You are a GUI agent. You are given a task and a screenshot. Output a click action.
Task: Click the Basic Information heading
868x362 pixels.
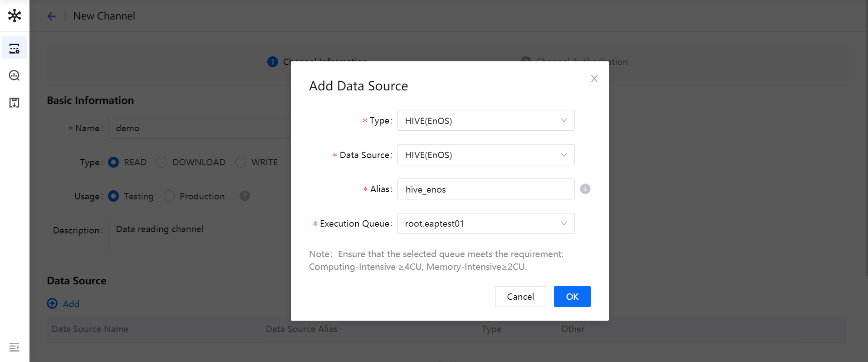point(90,100)
